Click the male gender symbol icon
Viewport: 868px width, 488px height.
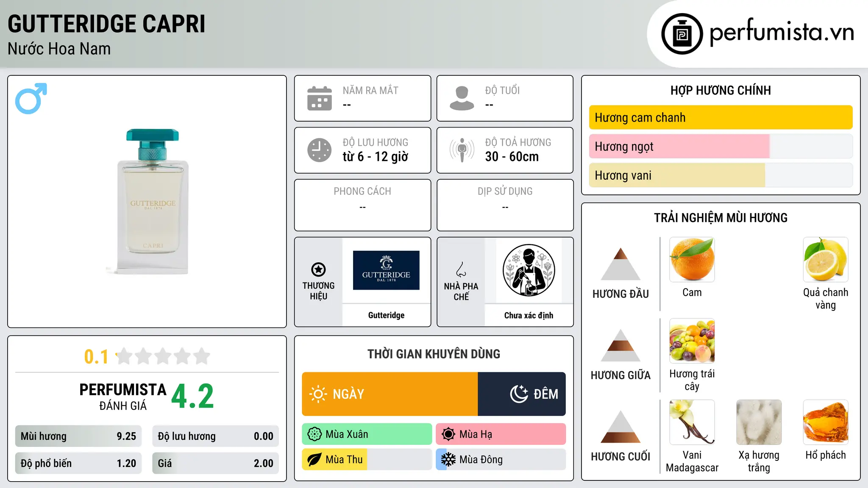coord(31,98)
